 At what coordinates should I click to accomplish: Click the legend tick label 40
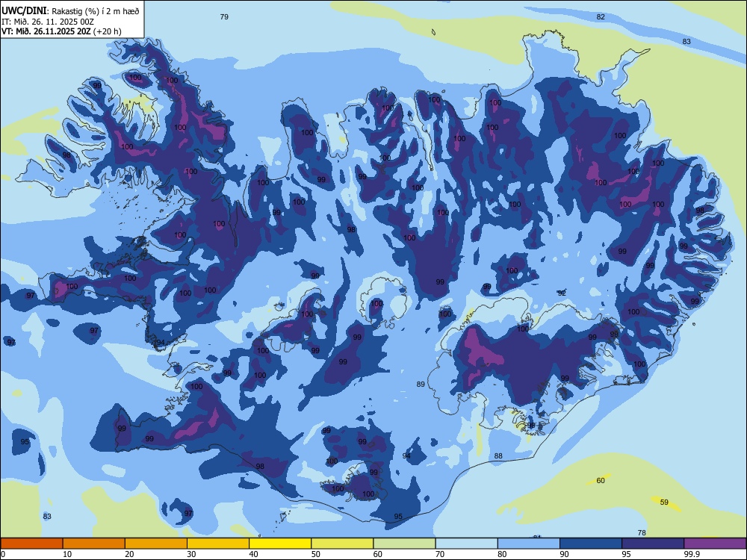click(254, 554)
